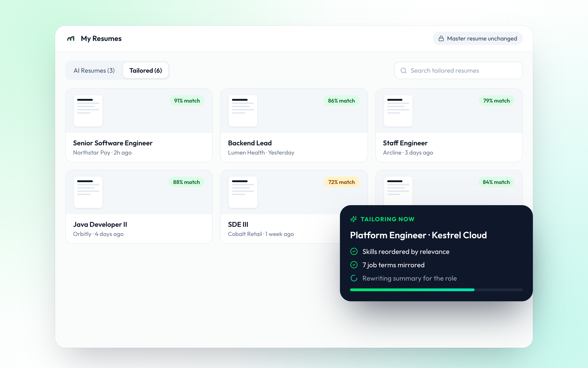The width and height of the screenshot is (588, 368).
Task: Click the amber 72% match badge
Action: 341,182
